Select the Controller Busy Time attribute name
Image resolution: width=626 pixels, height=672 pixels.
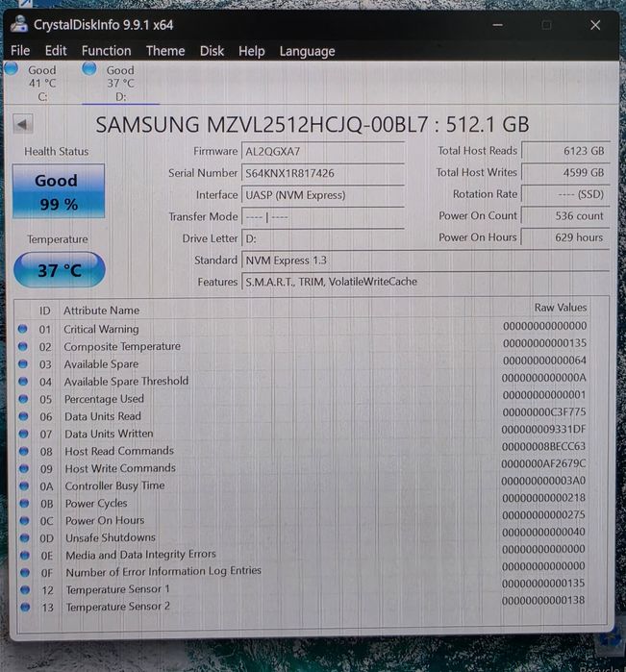pos(114,485)
